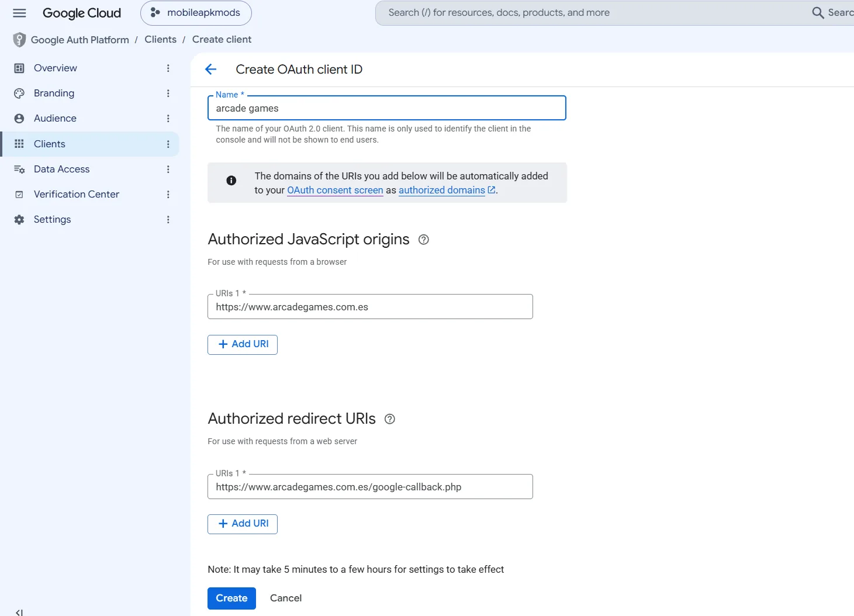
Task: Click the Create OAuth client ID heading
Action: pyautogui.click(x=299, y=70)
